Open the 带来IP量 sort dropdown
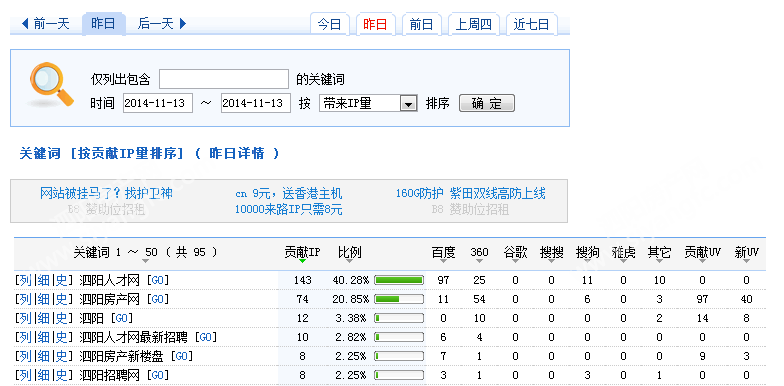Screen dimensions: 784x386 click(x=368, y=104)
